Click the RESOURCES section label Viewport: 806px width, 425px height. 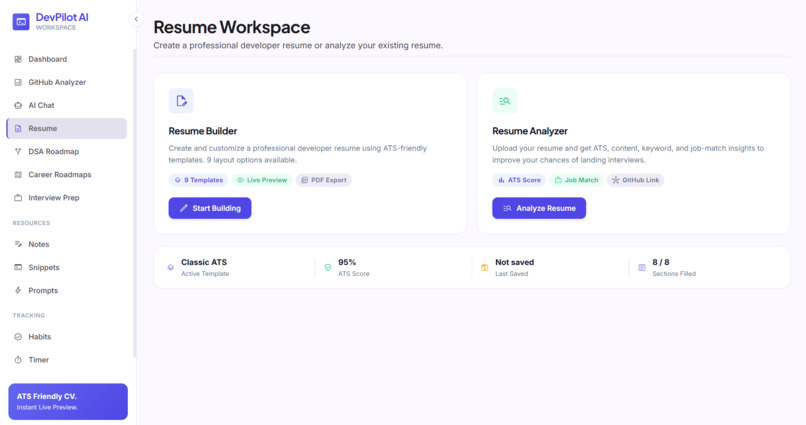tap(31, 223)
